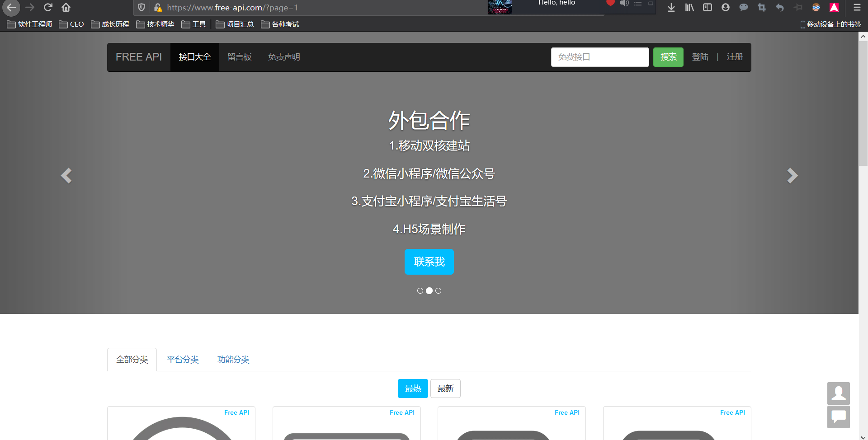Open the 项目汇总 bookmarks folder

(x=235, y=24)
